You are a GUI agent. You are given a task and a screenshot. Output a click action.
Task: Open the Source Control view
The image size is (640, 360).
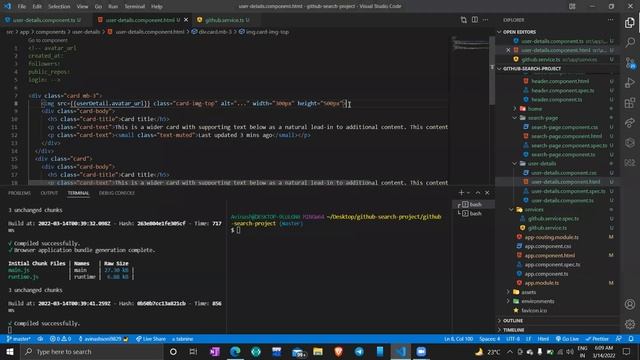click(630, 62)
